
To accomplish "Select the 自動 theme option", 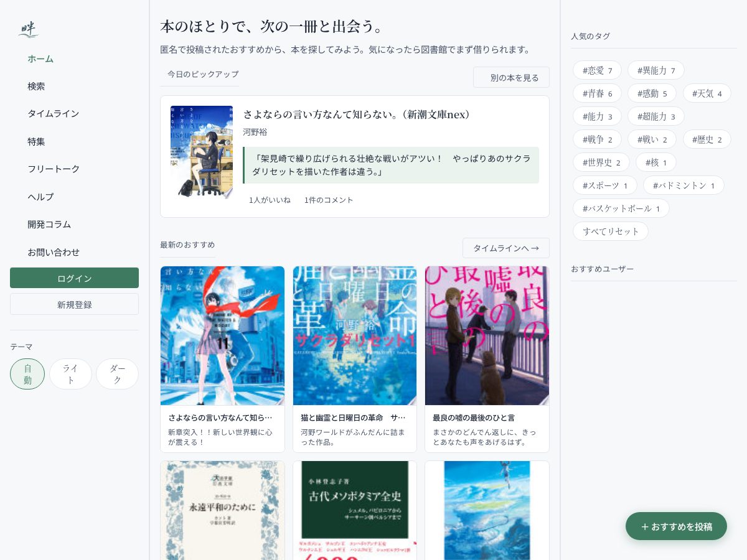I will pyautogui.click(x=27, y=374).
